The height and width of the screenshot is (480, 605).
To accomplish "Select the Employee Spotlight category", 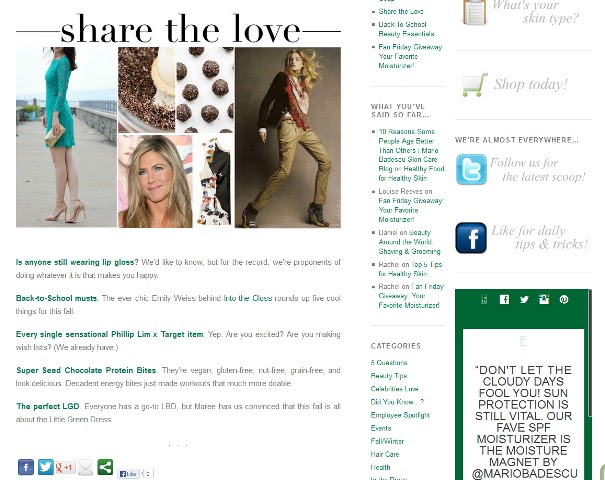I will pyautogui.click(x=400, y=415).
